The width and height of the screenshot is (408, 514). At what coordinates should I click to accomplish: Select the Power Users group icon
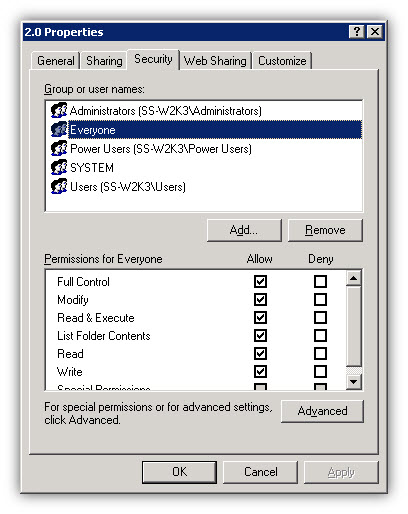(59, 149)
